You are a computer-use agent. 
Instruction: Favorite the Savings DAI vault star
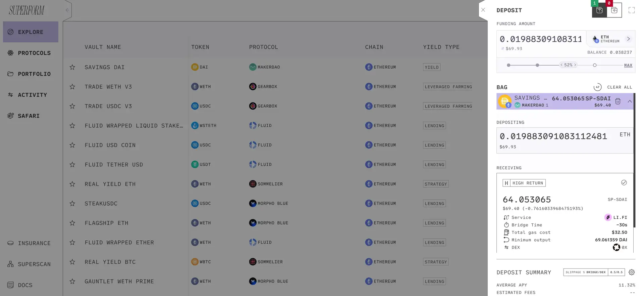(x=72, y=67)
